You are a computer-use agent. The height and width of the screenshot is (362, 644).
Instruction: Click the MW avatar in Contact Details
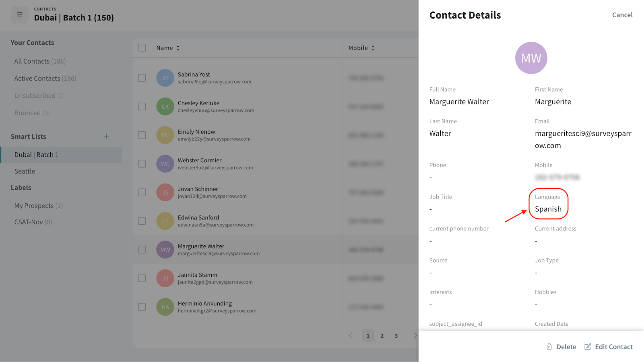coord(531,58)
